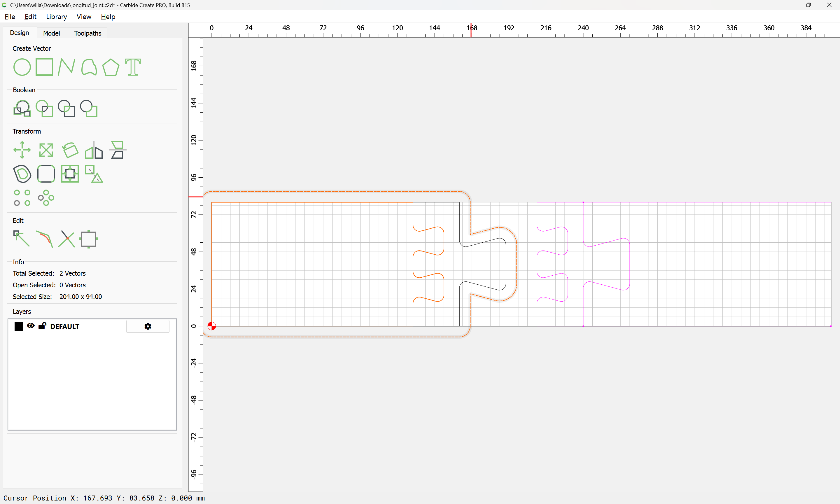
Task: Click the Cursor Position status bar text
Action: coord(104,498)
